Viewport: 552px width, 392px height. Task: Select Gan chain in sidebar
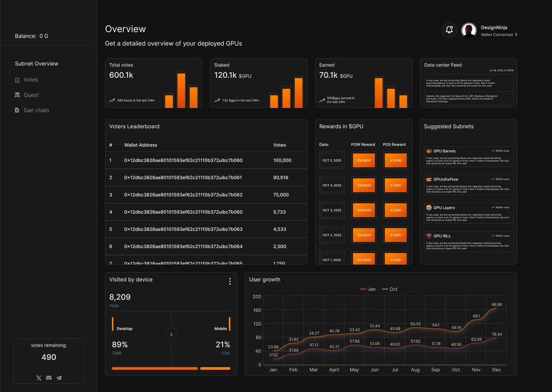36,110
